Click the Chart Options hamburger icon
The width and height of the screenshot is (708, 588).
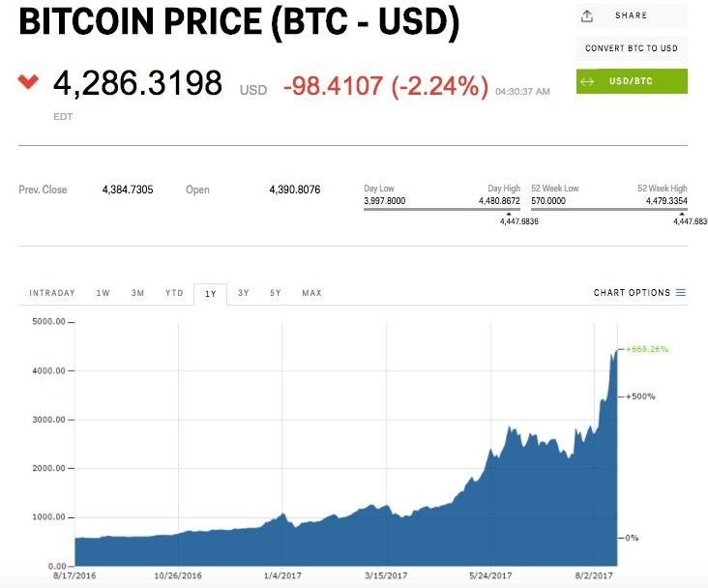[681, 293]
